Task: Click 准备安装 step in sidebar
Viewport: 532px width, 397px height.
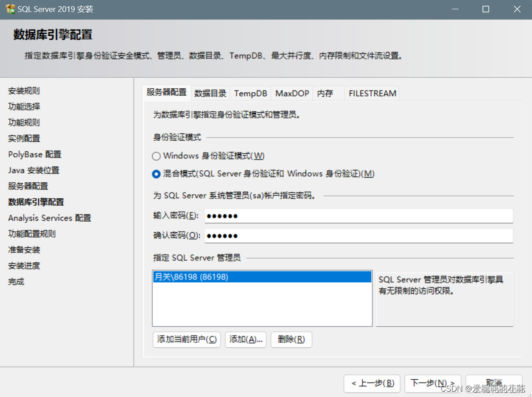Action: pyautogui.click(x=24, y=250)
